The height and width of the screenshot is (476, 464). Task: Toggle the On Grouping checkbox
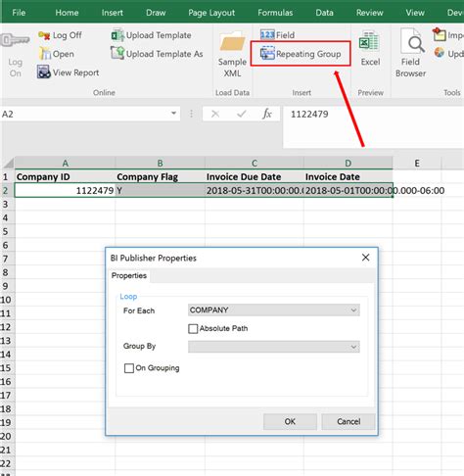(x=129, y=368)
